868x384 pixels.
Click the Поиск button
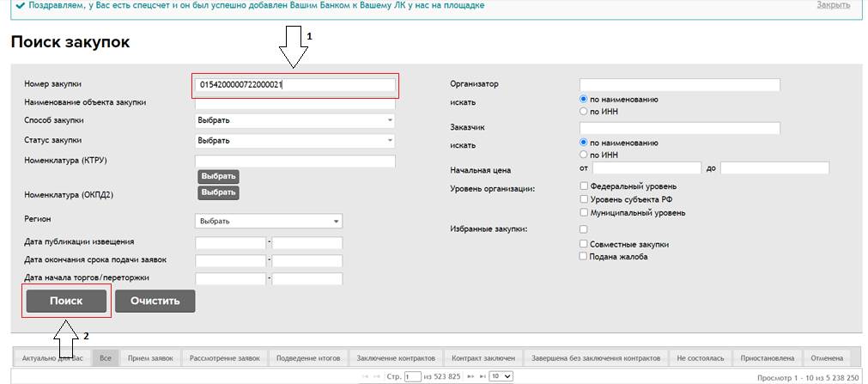coord(66,302)
